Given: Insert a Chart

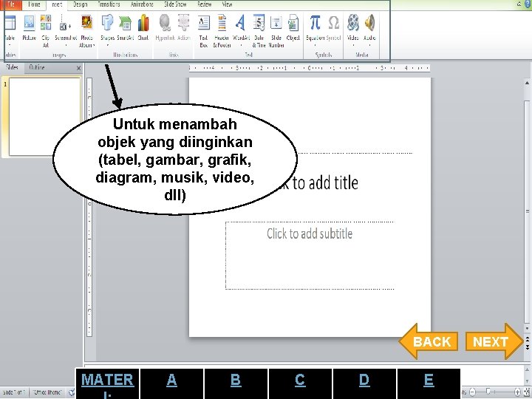Looking at the screenshot, I should click(143, 29).
